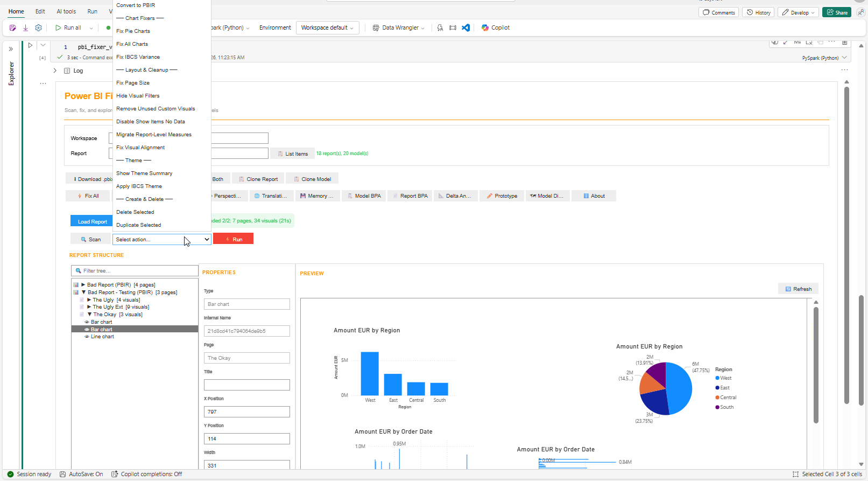
Task: Expand The Ugly page node
Action: (89, 300)
